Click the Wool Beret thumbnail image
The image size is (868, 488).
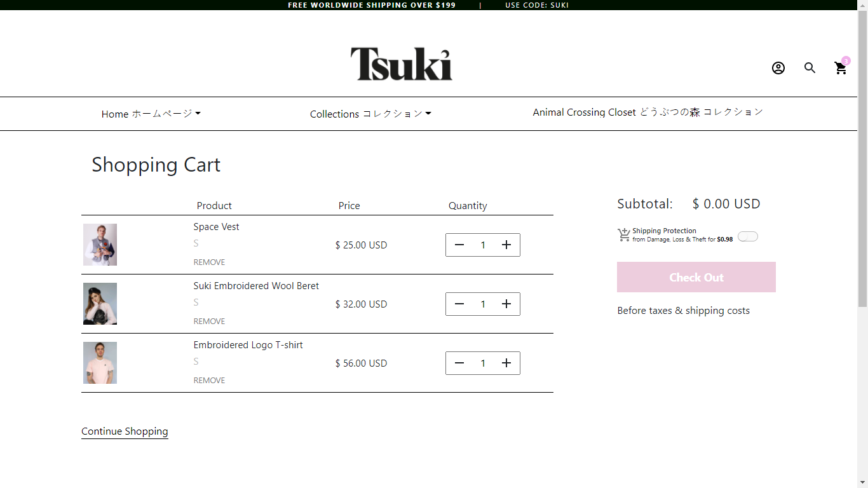pos(100,304)
